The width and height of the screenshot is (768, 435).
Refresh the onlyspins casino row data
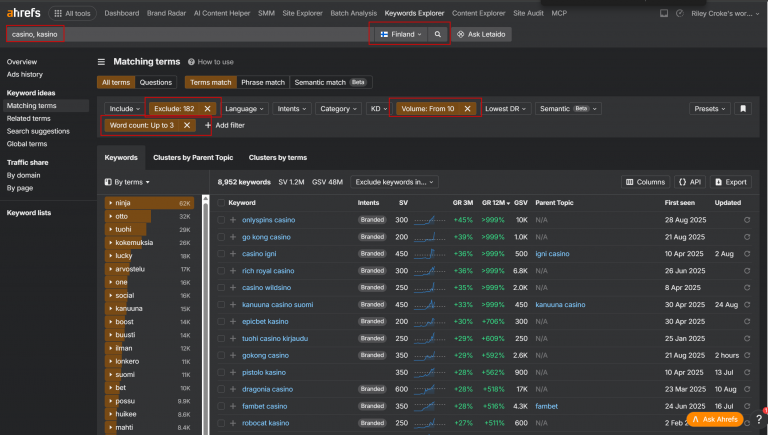click(x=747, y=220)
